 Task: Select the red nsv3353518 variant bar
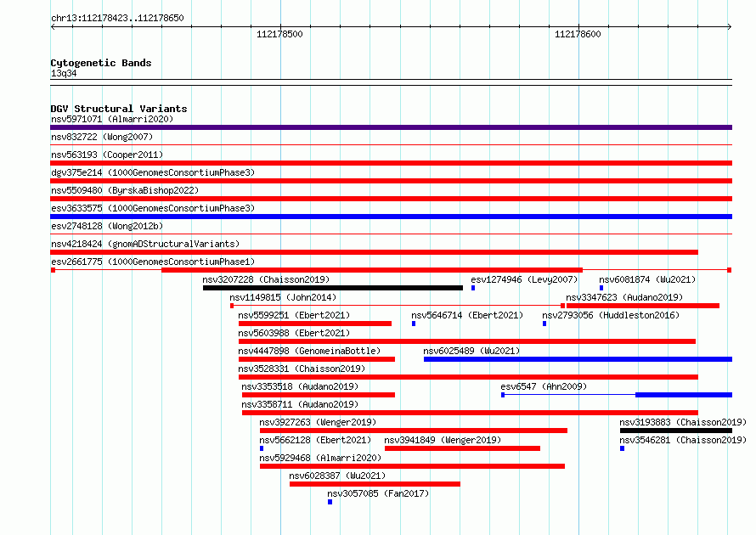pyautogui.click(x=319, y=395)
